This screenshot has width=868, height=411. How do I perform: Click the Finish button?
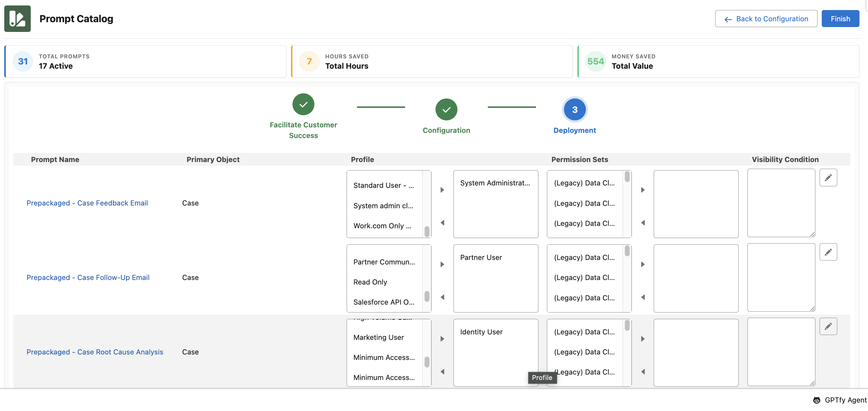coord(840,19)
